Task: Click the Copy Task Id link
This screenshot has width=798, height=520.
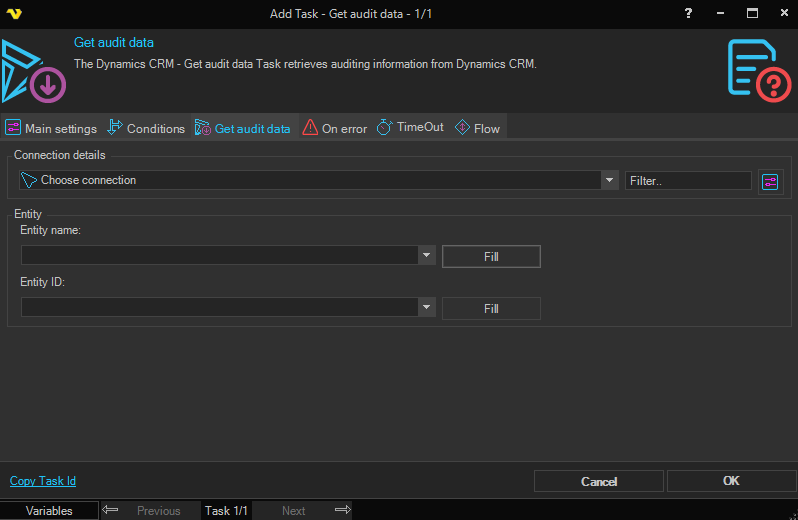Action: pos(43,481)
